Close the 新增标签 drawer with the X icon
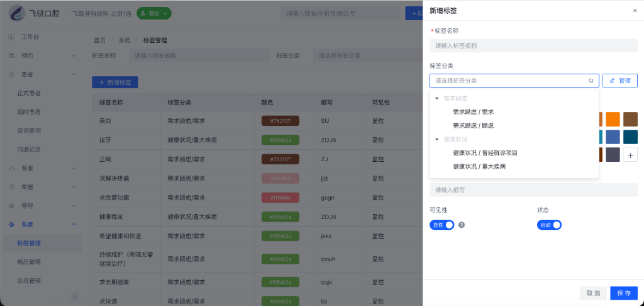This screenshot has width=644, height=306. (x=635, y=11)
